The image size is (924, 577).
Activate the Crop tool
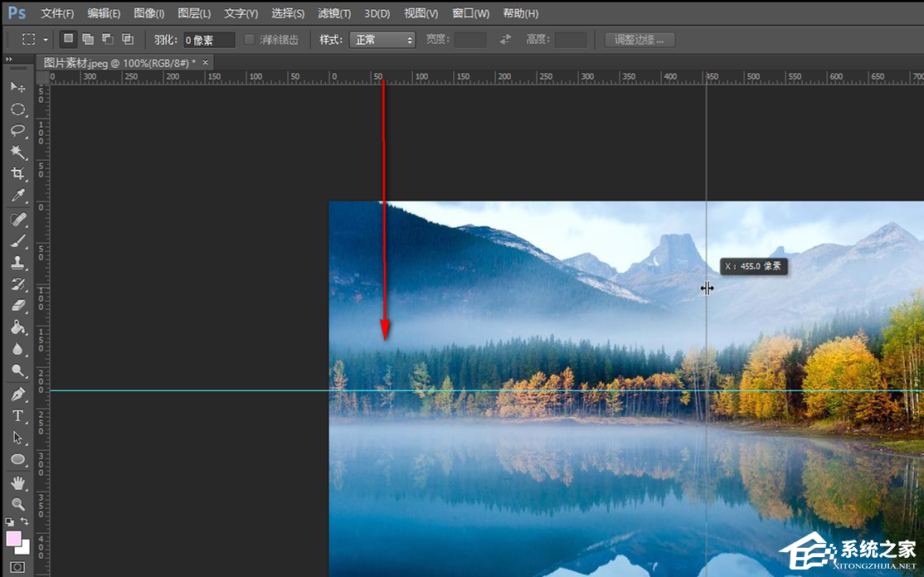pyautogui.click(x=17, y=174)
